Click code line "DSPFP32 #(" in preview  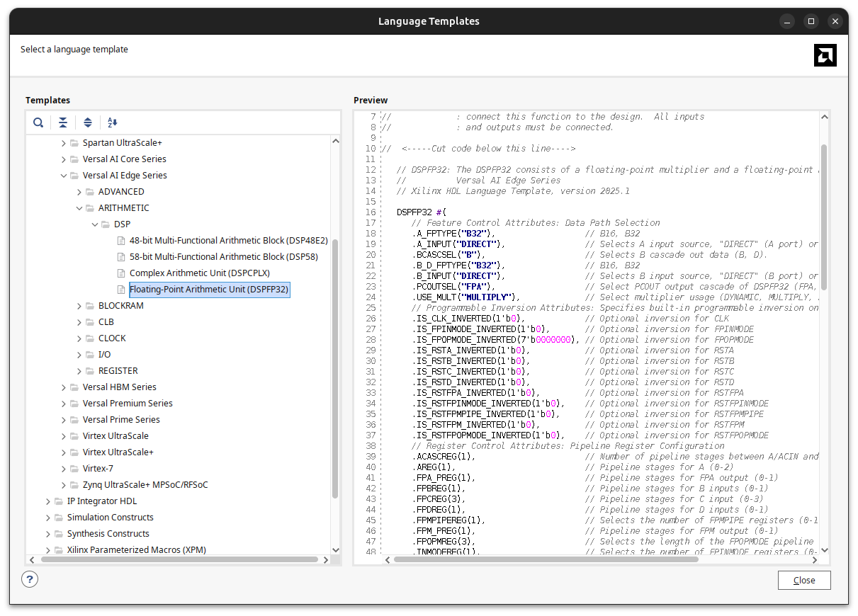(422, 212)
